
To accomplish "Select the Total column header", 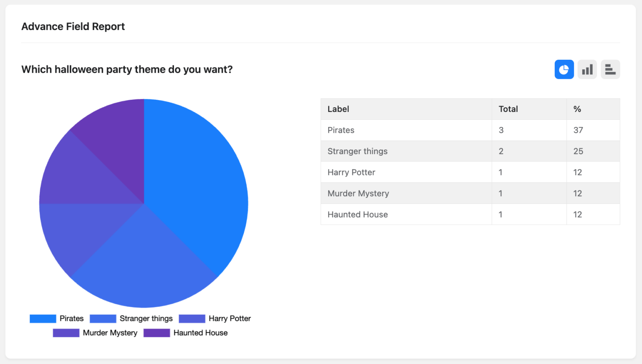I will coord(508,109).
